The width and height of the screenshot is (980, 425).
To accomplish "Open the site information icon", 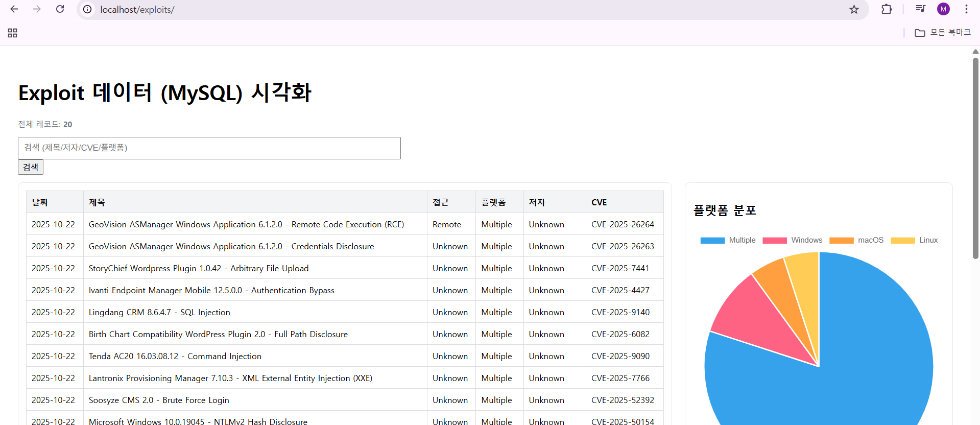I will (88, 10).
